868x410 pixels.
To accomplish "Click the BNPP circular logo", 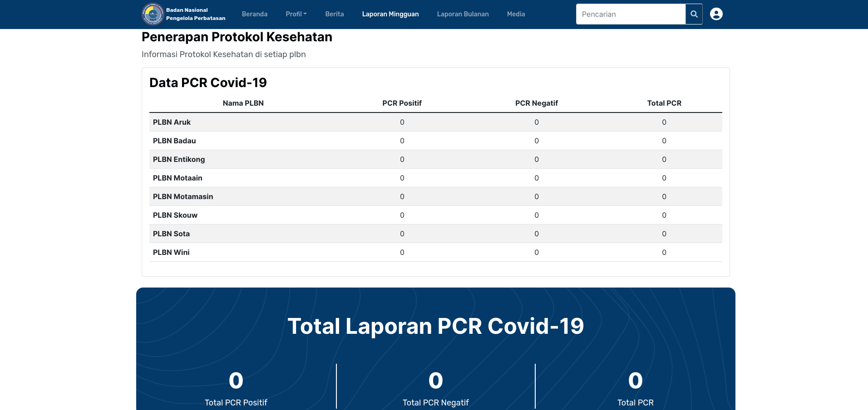I will pyautogui.click(x=153, y=14).
